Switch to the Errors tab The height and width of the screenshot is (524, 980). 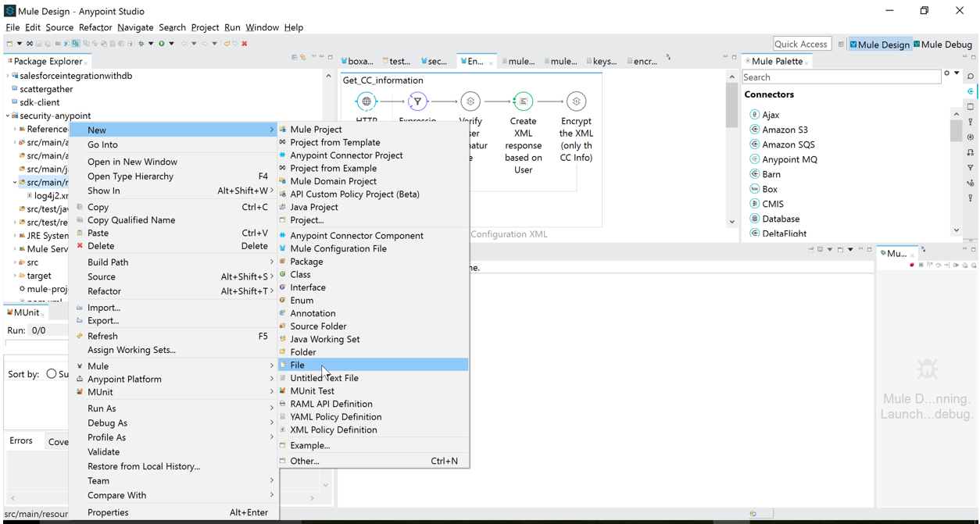pos(21,440)
